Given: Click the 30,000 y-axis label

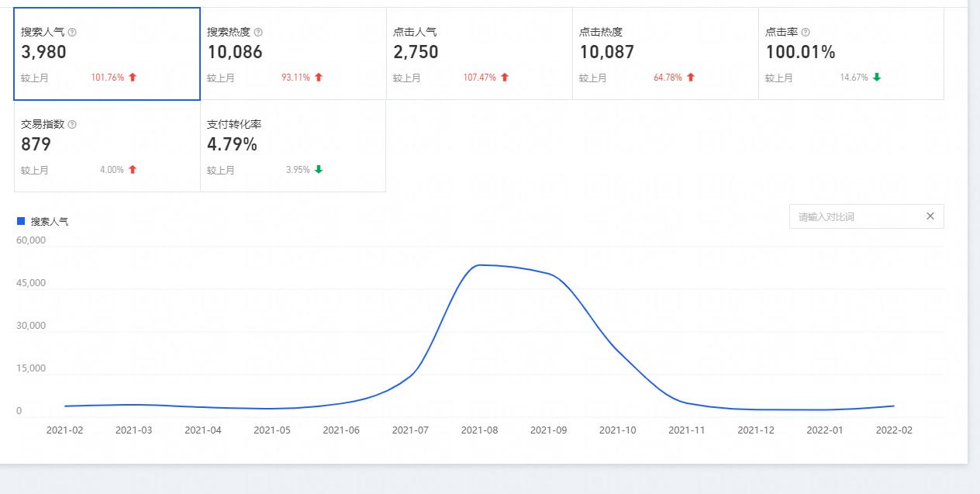Looking at the screenshot, I should [x=31, y=326].
